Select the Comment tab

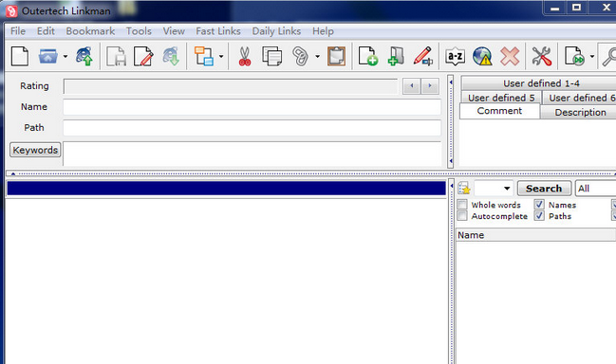[x=499, y=111]
